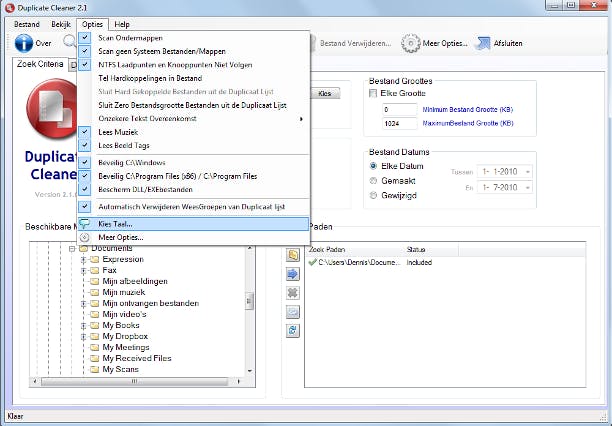The width and height of the screenshot is (612, 426).
Task: Toggle Beveilig C:\Program Files option
Action: click(x=194, y=176)
